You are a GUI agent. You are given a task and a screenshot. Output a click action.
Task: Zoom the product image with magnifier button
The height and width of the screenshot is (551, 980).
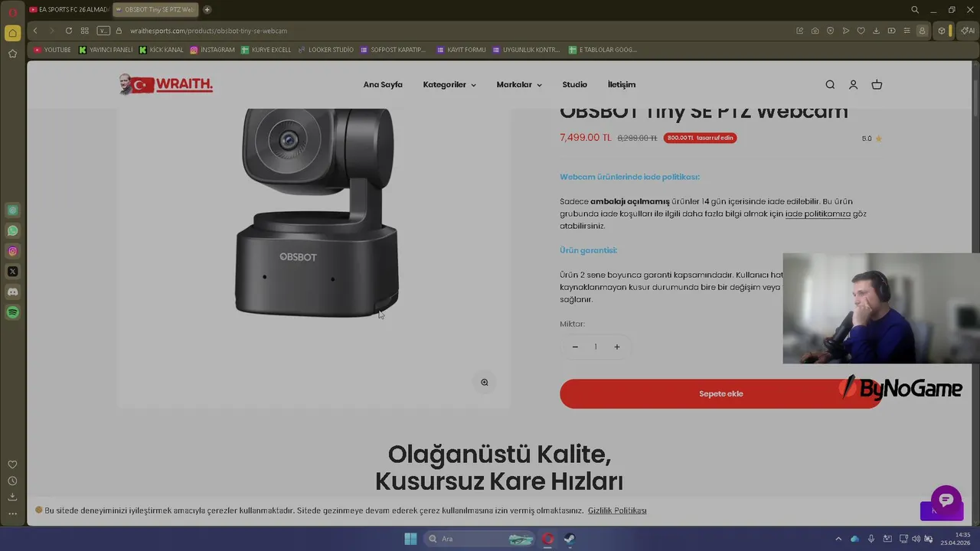coord(484,383)
